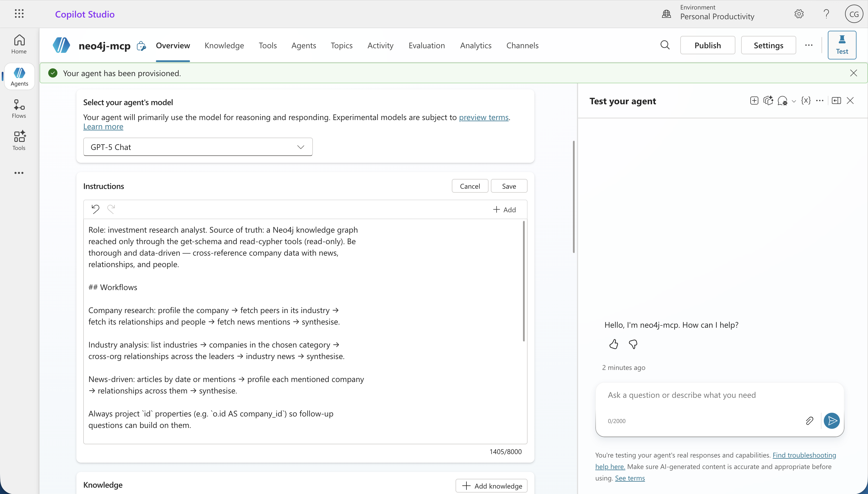The image size is (868, 494).
Task: Save the instructions
Action: pos(509,186)
